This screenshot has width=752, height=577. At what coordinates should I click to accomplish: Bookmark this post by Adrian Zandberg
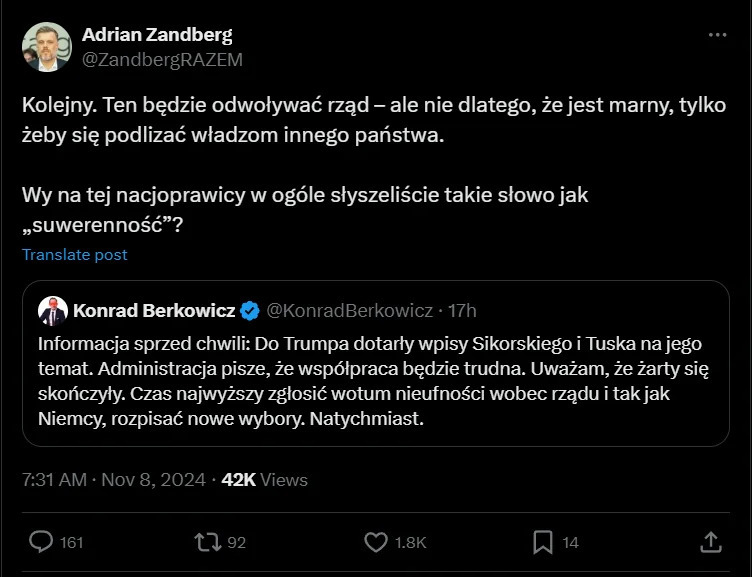543,542
